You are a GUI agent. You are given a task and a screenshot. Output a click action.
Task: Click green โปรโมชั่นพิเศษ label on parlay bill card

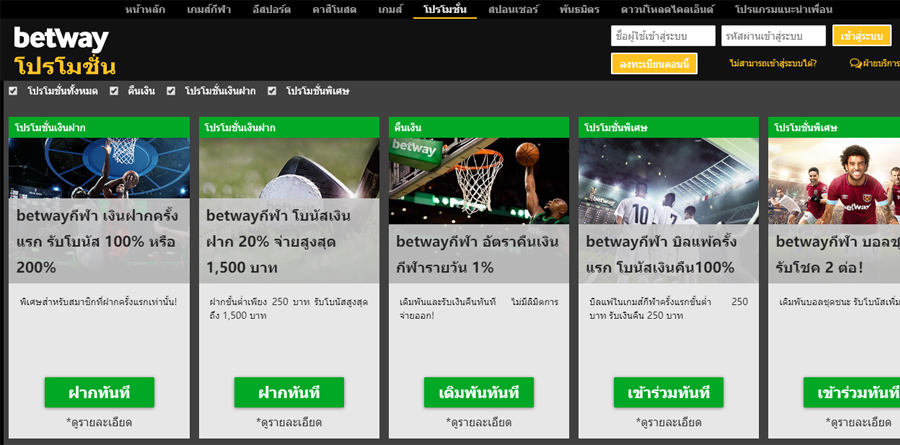coord(616,127)
